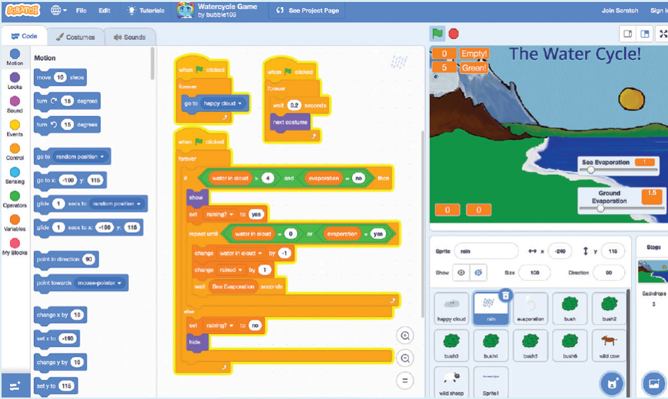Select the Sensing block category

[x=14, y=175]
